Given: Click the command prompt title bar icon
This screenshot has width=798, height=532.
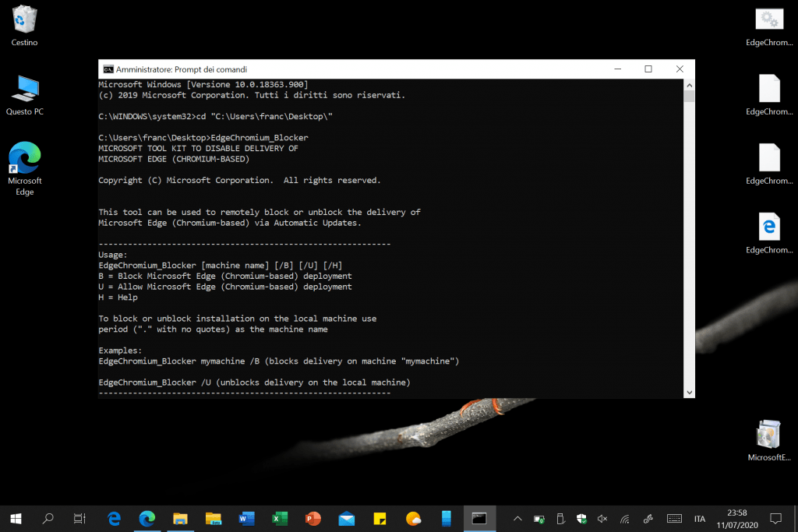Looking at the screenshot, I should (x=108, y=69).
